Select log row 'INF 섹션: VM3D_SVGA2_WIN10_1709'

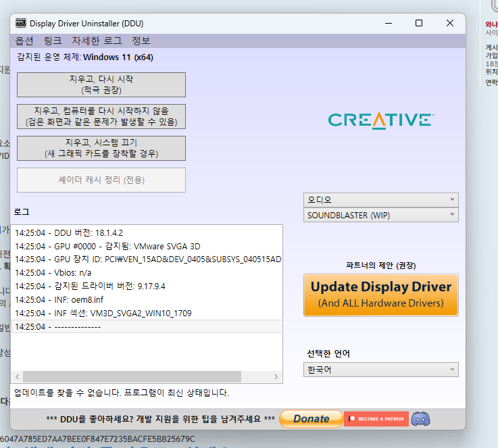[147, 314]
